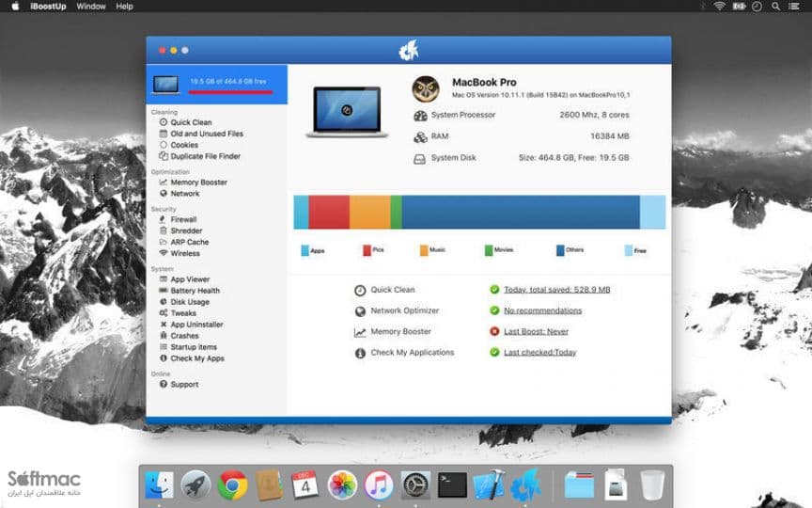
Task: Open the Help menu
Action: [x=124, y=7]
